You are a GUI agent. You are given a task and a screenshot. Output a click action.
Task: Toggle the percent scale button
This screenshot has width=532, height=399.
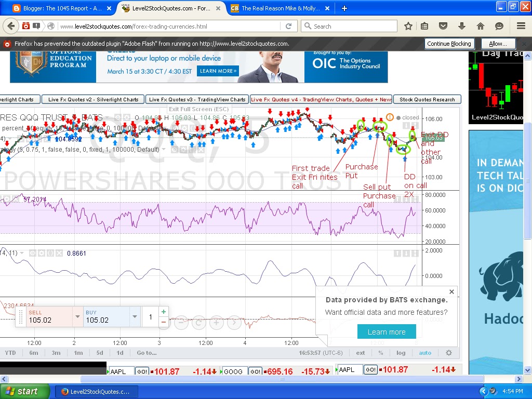tap(381, 353)
